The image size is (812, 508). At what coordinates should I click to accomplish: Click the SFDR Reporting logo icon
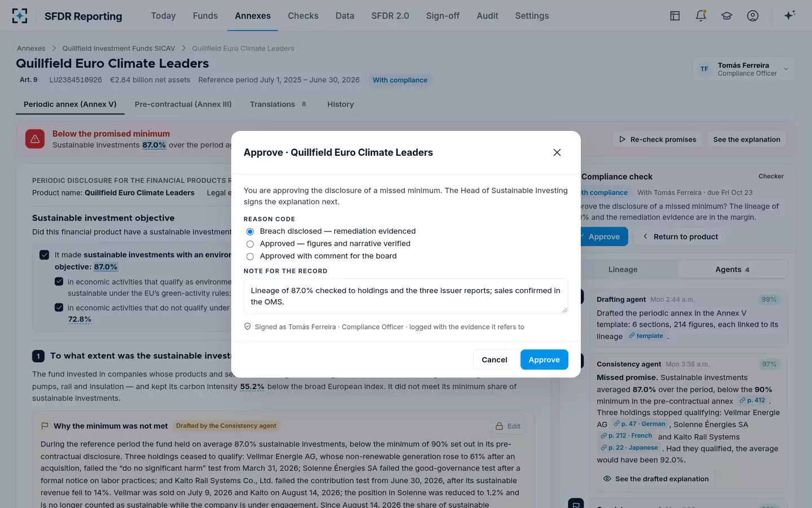pyautogui.click(x=20, y=16)
